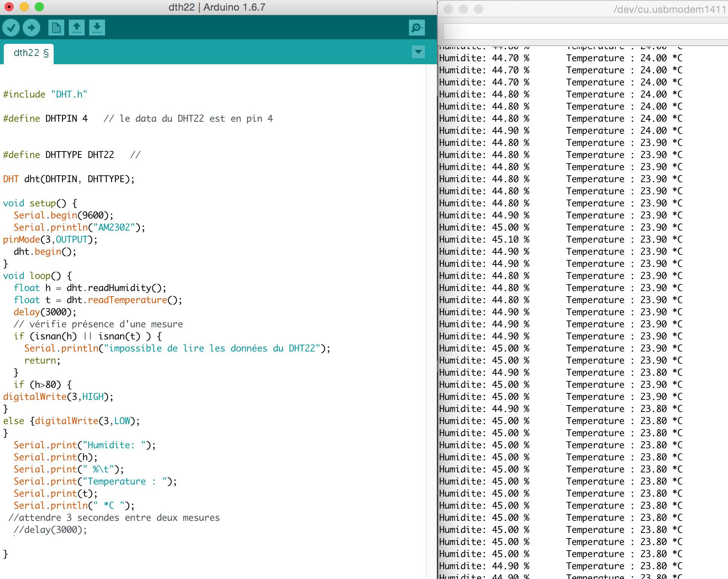Image resolution: width=728 pixels, height=579 pixels.
Task: Click the Upload arrow icon
Action: tap(31, 28)
